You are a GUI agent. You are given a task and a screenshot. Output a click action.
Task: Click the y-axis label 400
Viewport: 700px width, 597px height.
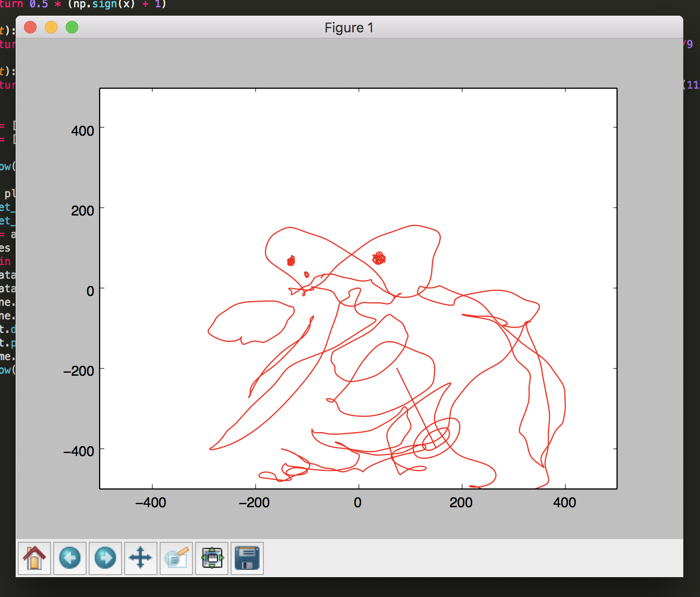[83, 130]
